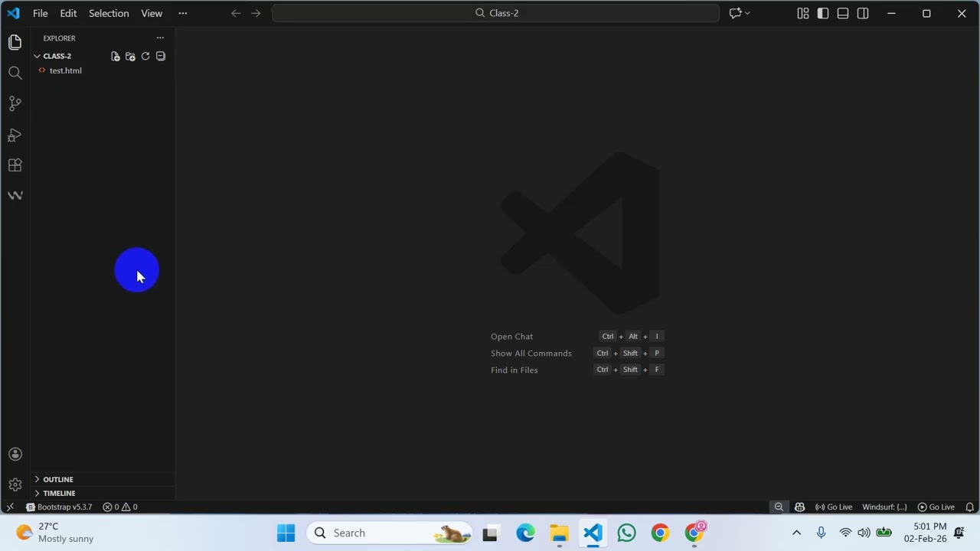Toggle the primary side bar
The width and height of the screenshot is (980, 551).
[823, 13]
